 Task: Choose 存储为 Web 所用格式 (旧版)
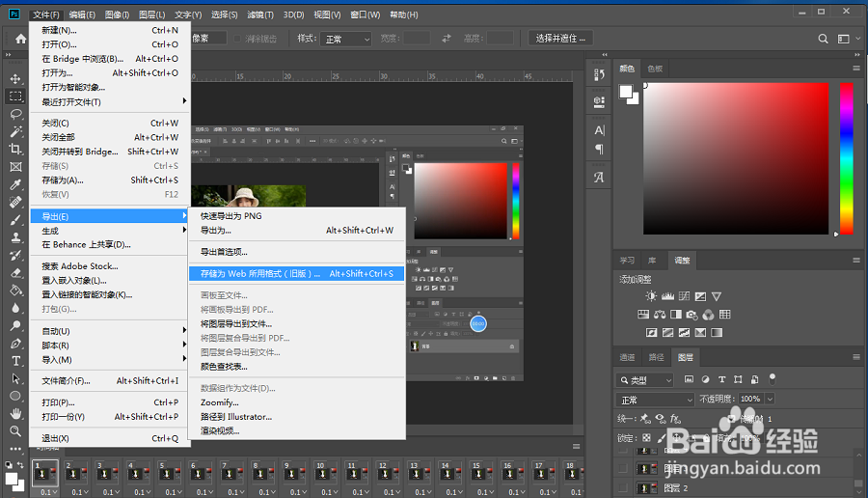point(297,274)
